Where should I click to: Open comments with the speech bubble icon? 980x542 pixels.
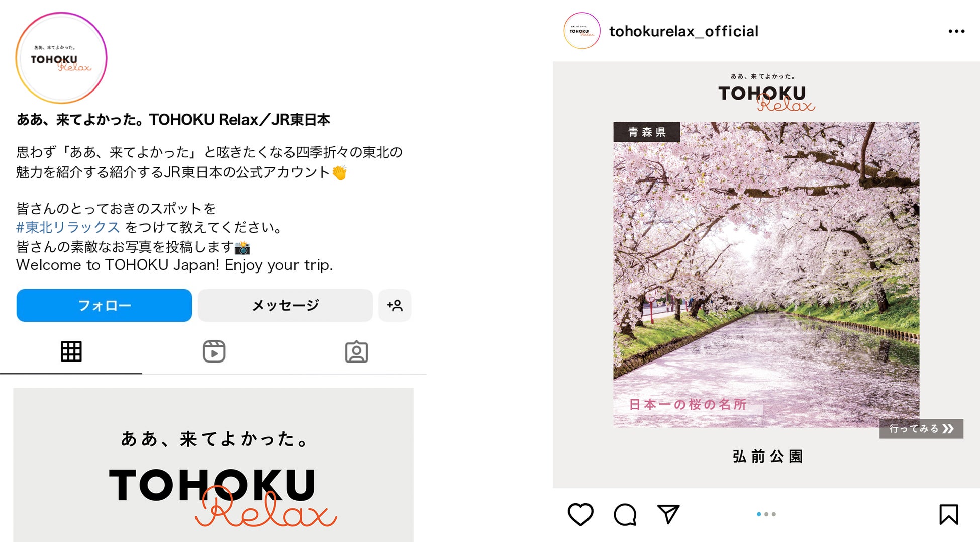click(x=625, y=514)
